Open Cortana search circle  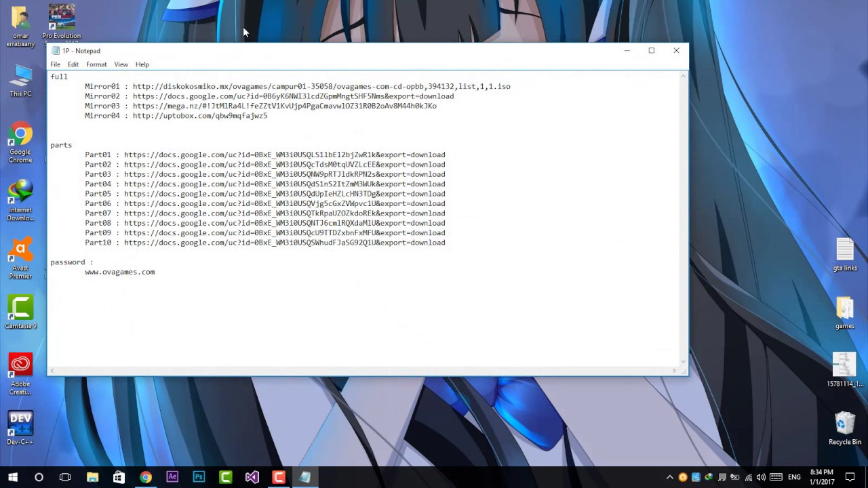(39, 477)
